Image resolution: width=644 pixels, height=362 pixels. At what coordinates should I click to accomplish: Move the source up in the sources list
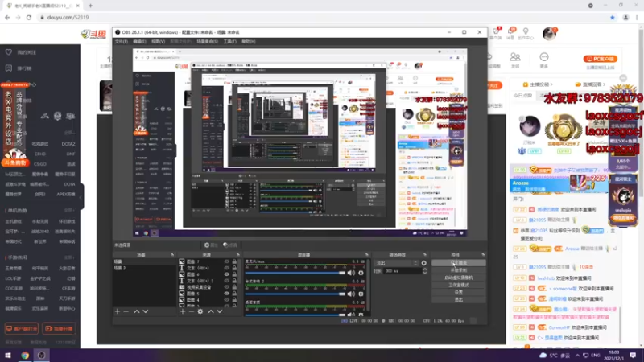tap(211, 311)
